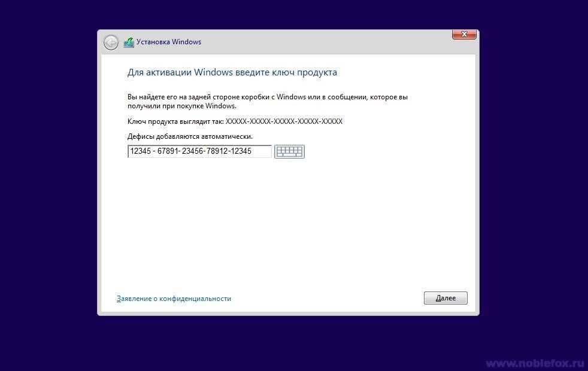Image resolution: width=588 pixels, height=371 pixels.
Task: Click Далее to continue
Action: click(x=445, y=298)
